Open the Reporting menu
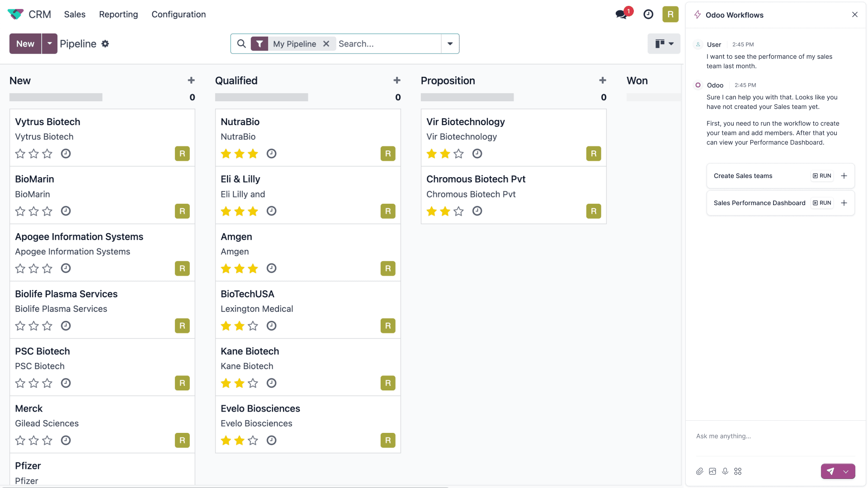This screenshot has width=868, height=488. pyautogui.click(x=118, y=14)
